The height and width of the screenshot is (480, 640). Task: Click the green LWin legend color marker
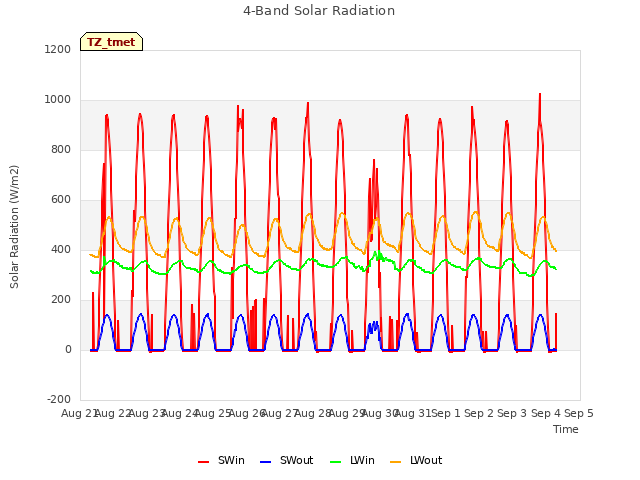click(x=336, y=462)
